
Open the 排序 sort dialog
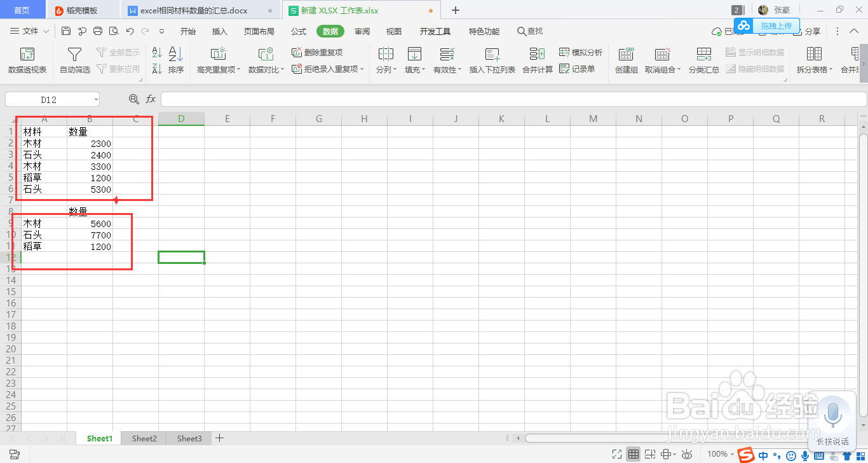[x=176, y=60]
